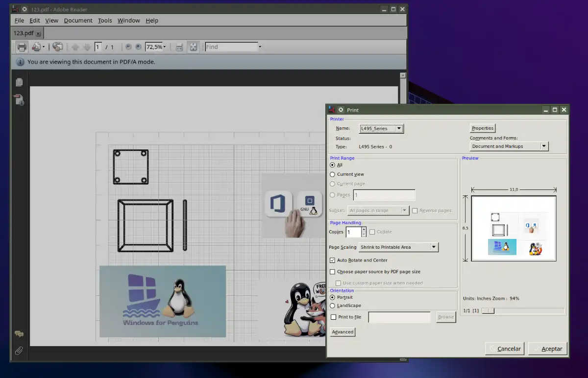This screenshot has height=378, width=588.
Task: Click the printer Properties button
Action: (x=483, y=128)
